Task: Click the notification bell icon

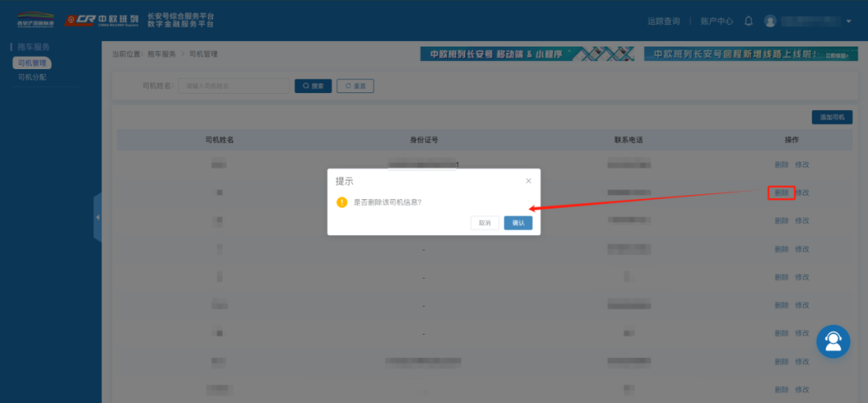Action: coord(748,21)
